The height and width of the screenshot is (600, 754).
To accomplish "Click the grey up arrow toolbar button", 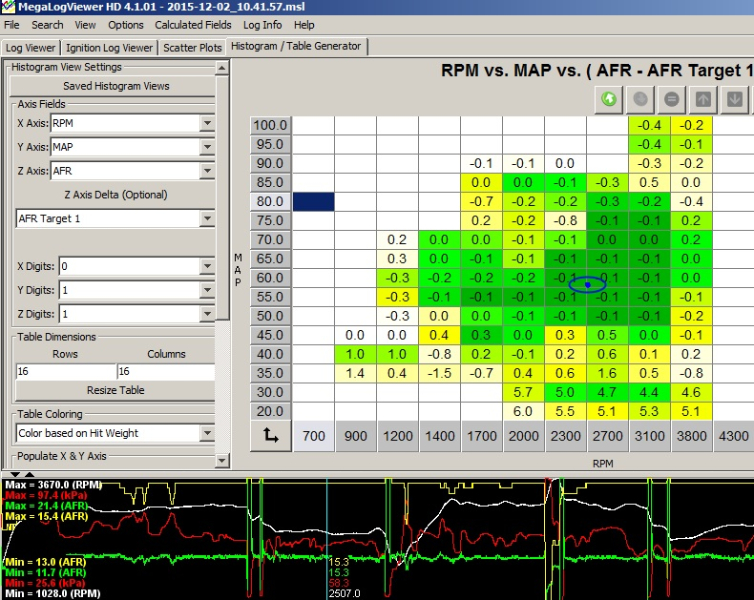I will click(703, 99).
